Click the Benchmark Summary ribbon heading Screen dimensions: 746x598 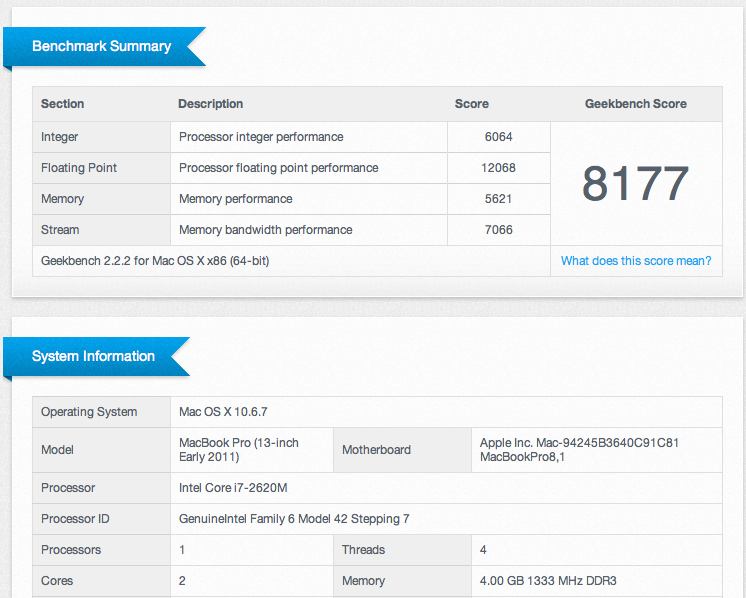tap(101, 46)
